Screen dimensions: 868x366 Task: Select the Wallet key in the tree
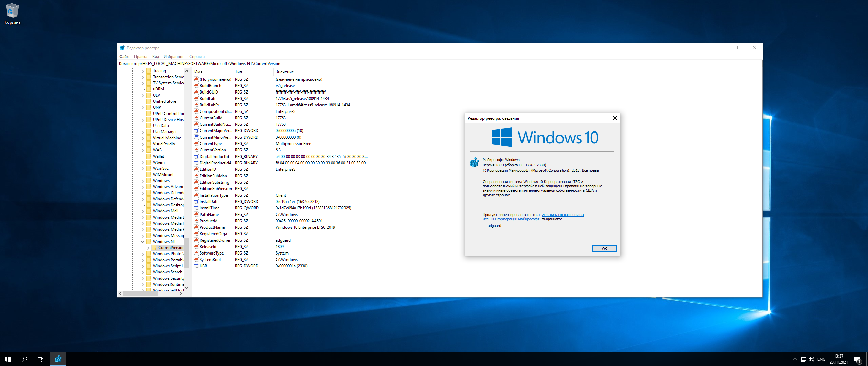tap(158, 156)
